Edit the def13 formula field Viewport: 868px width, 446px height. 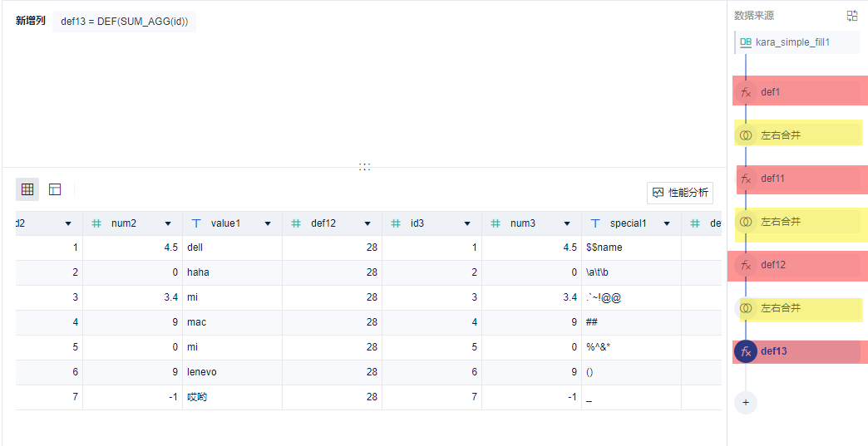[x=124, y=22]
